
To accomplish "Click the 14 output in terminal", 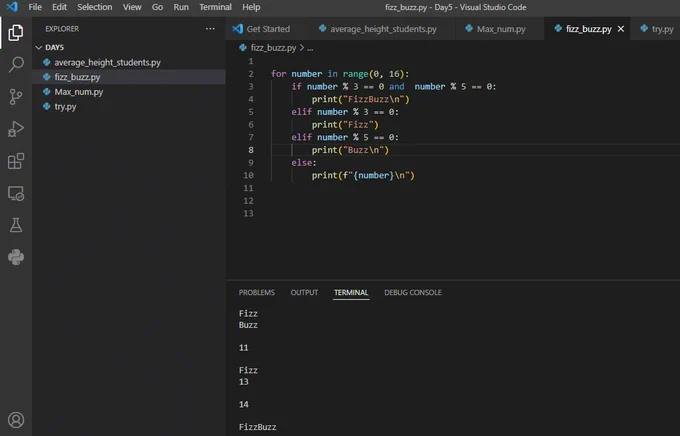I will [x=243, y=404].
